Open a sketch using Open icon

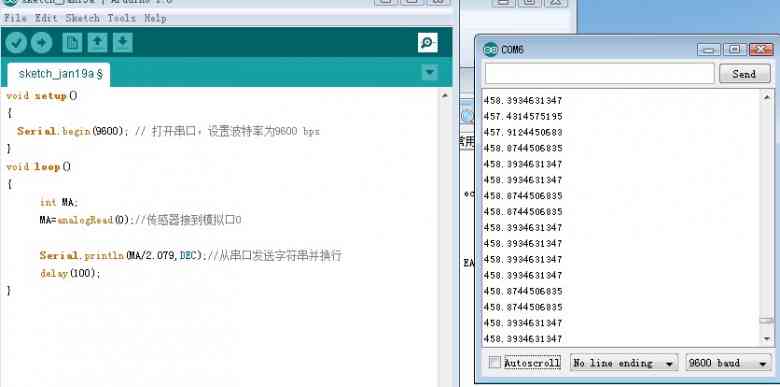(98, 43)
